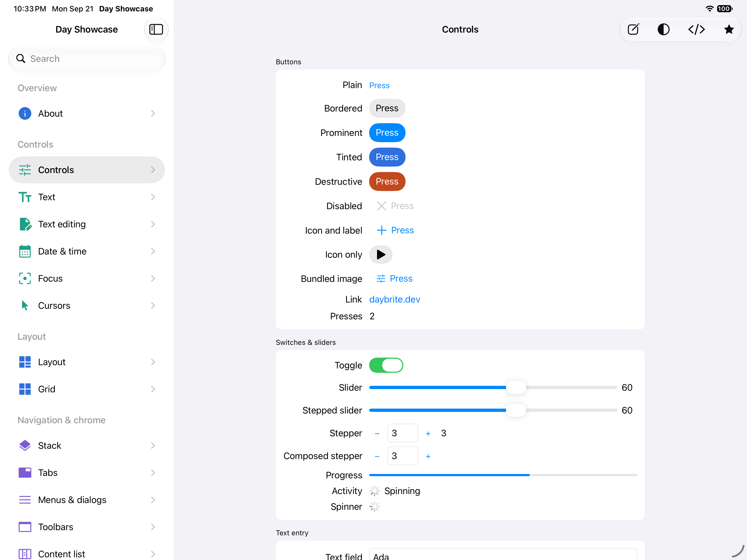
Task: Click the Focus row chevron
Action: click(x=153, y=278)
